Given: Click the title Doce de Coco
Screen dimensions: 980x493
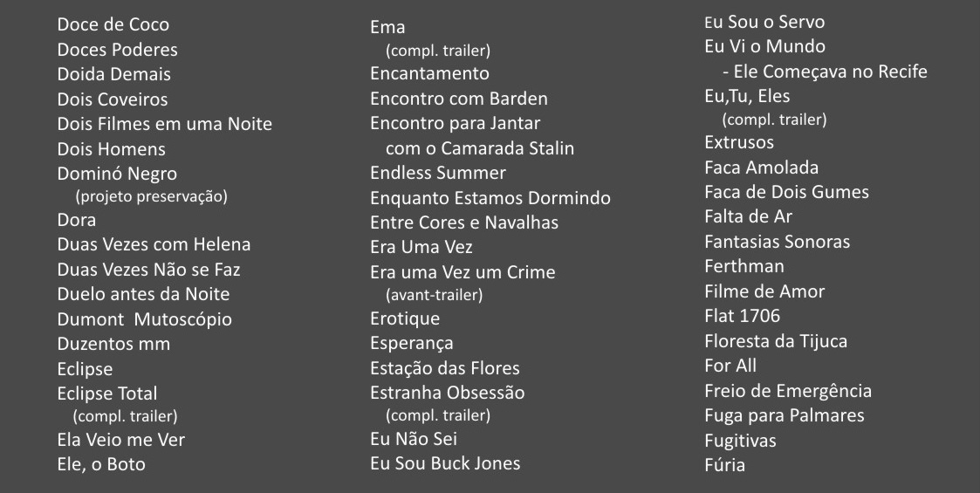Looking at the screenshot, I should 113,24.
